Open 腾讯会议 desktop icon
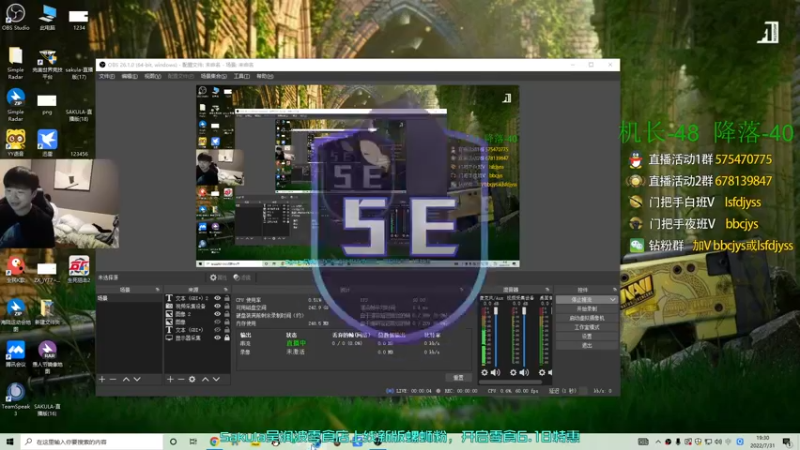 point(15,353)
